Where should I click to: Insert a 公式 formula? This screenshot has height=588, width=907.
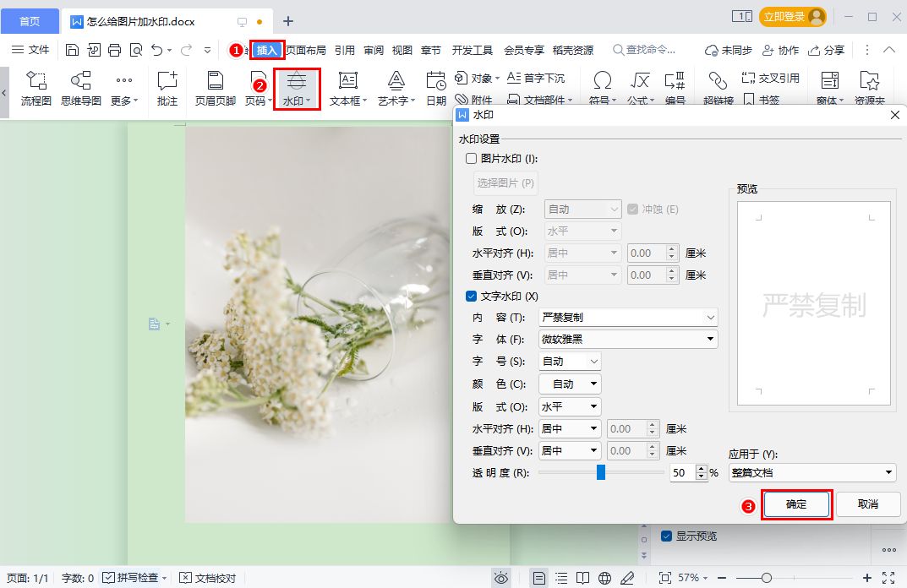[x=640, y=89]
